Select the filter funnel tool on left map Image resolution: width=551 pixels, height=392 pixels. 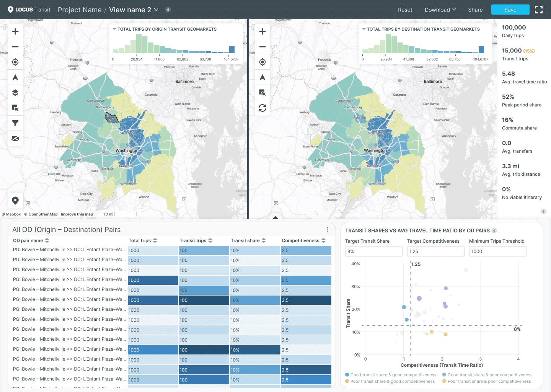point(15,123)
